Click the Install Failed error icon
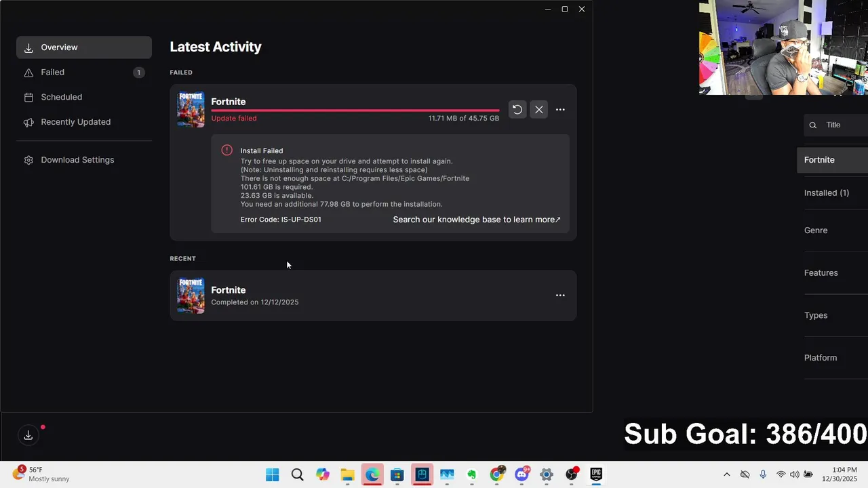 click(x=226, y=150)
